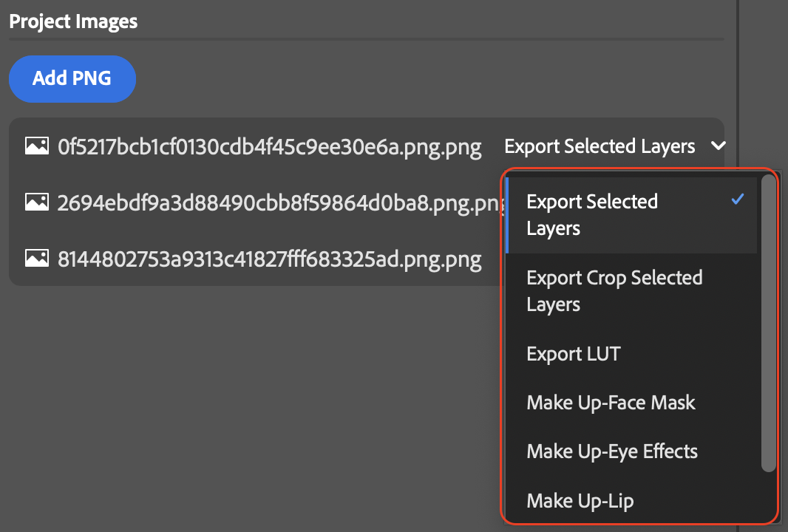
Task: Select file 2694ebdf9a3d88490cbb8f59864d0ba8.png.png
Action: 282,203
